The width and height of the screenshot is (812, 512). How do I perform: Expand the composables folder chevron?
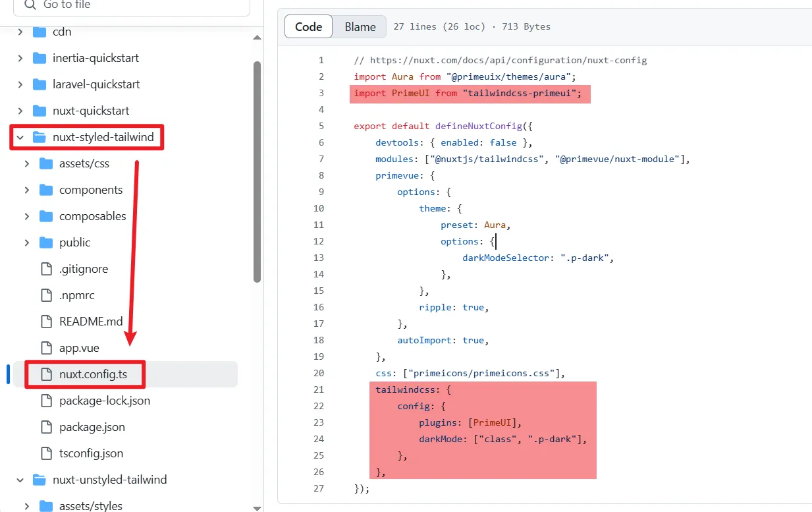26,216
